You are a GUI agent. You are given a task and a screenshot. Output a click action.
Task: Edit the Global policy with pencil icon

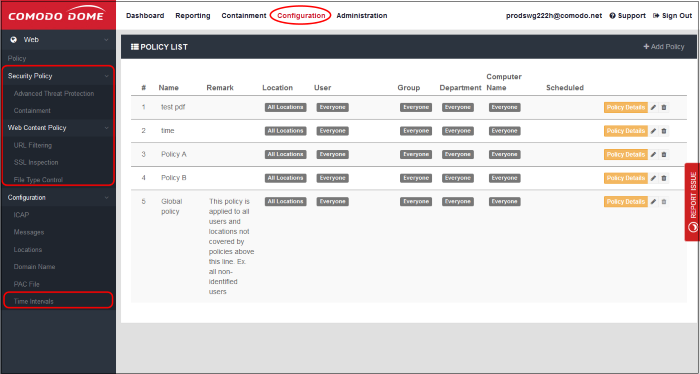point(654,202)
